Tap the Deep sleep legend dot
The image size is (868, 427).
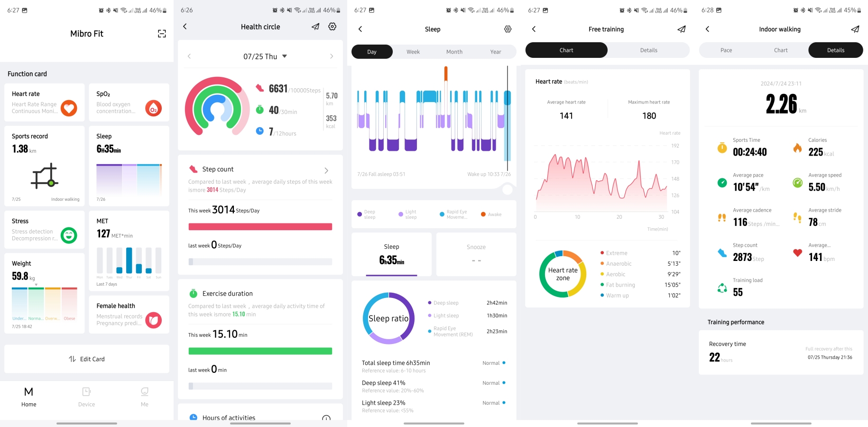360,214
